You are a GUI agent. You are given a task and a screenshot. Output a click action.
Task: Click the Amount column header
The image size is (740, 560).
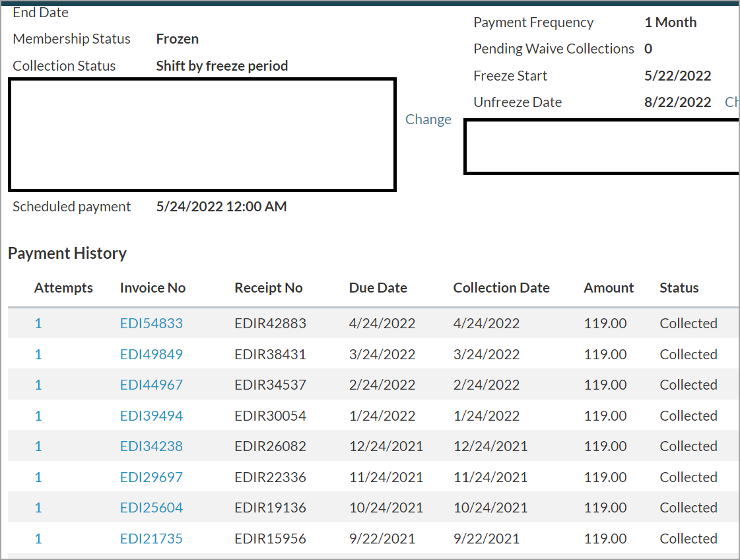coord(609,288)
